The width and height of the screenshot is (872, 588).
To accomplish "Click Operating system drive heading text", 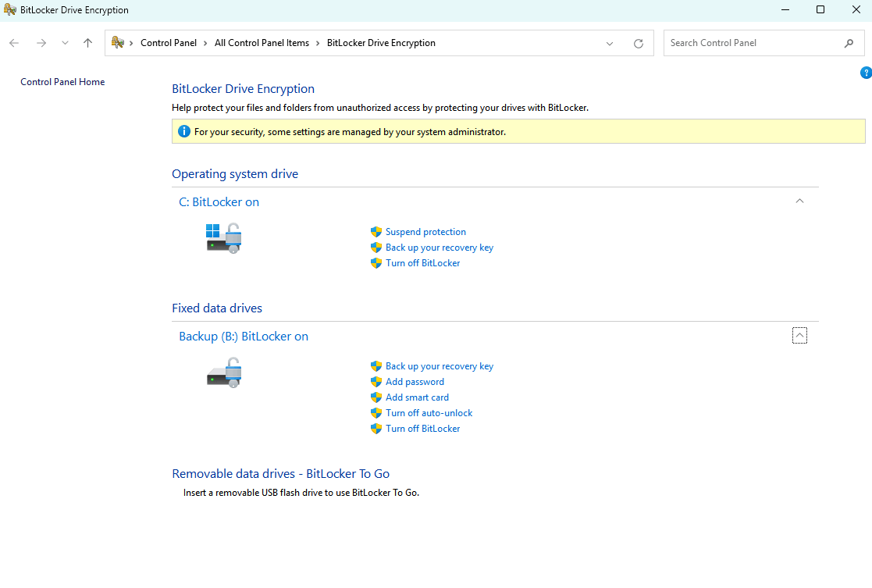I will pyautogui.click(x=235, y=173).
